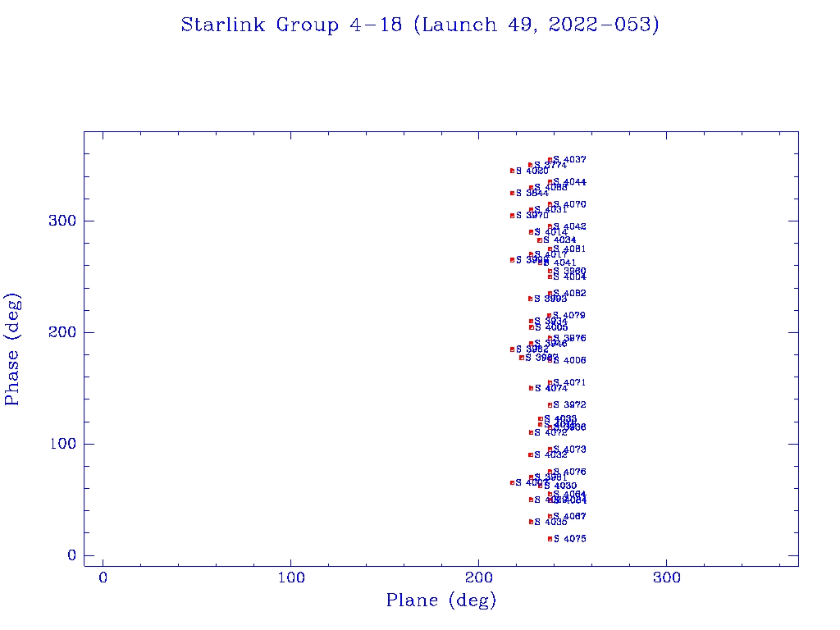Click the marker for S 4034
The image size is (840, 630).
click(x=540, y=240)
